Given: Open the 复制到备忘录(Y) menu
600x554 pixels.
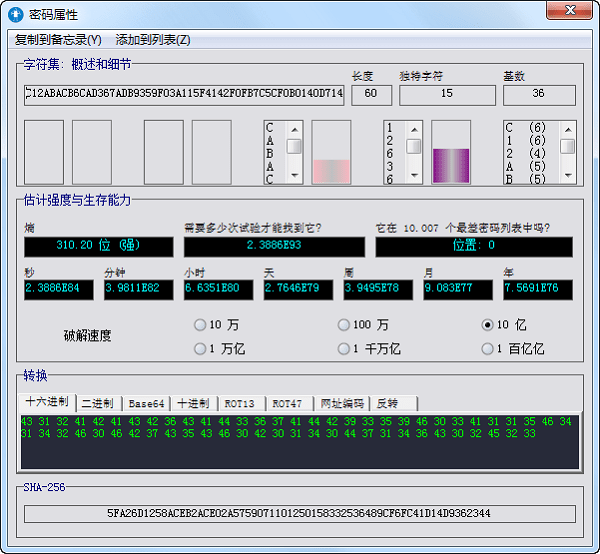Looking at the screenshot, I should point(58,40).
